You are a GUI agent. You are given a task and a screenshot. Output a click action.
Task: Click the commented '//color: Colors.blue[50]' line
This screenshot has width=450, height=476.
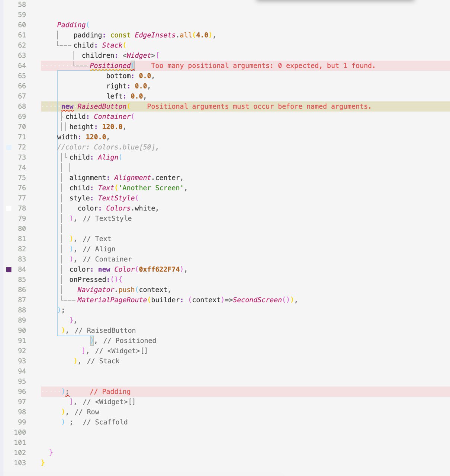click(x=108, y=147)
